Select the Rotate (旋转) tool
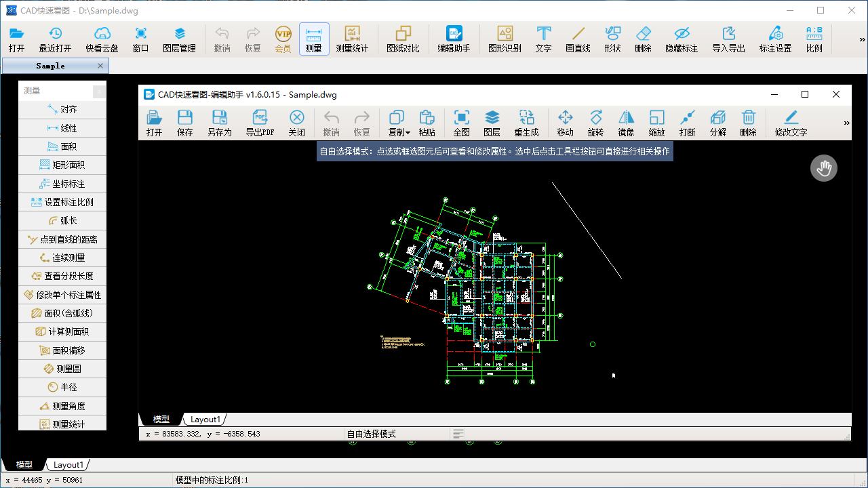 tap(595, 123)
